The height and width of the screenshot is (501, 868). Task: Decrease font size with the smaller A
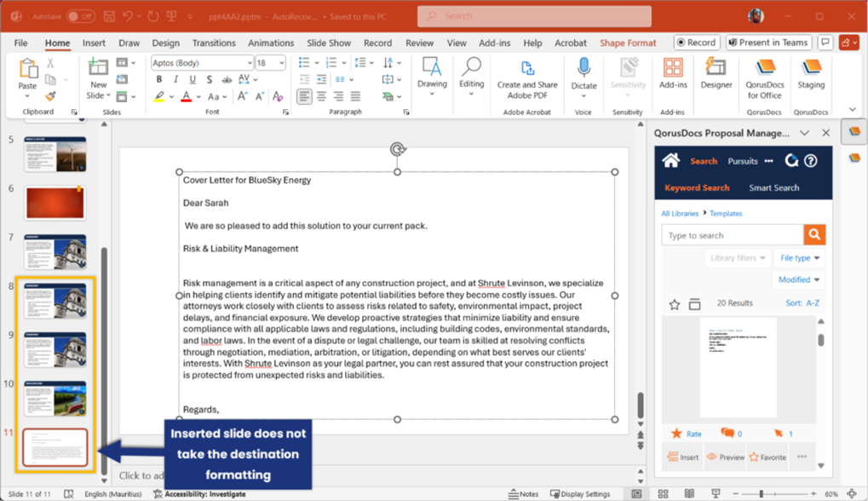tap(259, 96)
